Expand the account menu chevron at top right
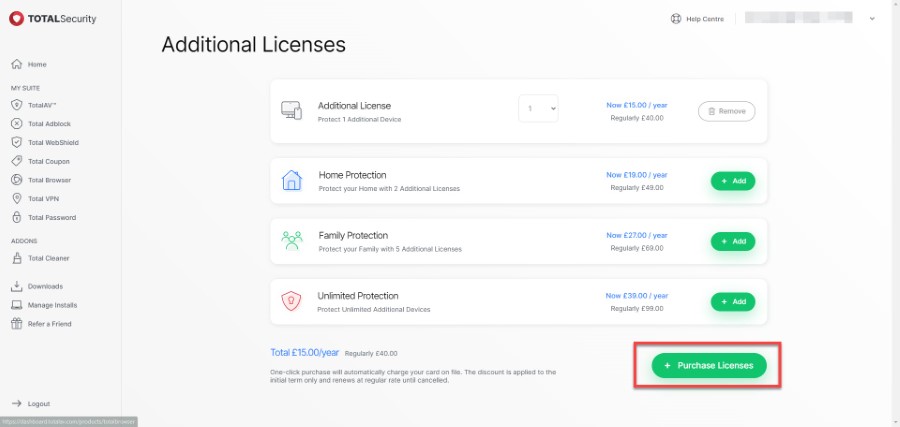Screen dimensions: 900x427 coord(872,18)
